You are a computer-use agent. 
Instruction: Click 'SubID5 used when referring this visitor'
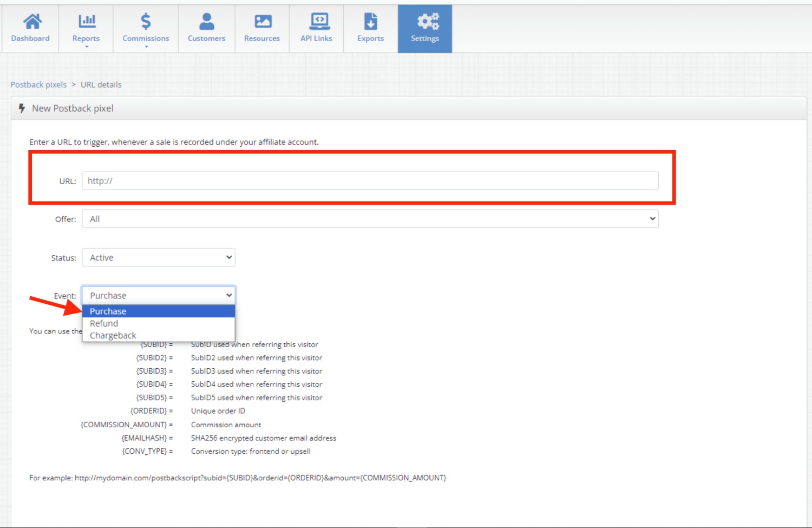tap(257, 397)
